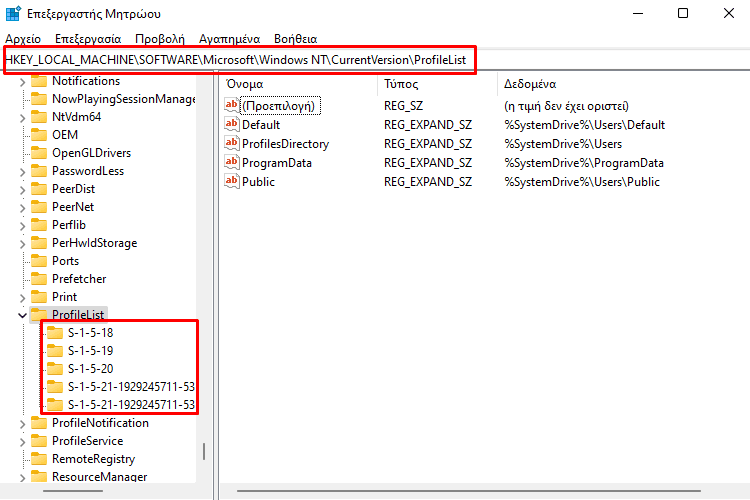
Task: Expand the Notifications key
Action: pyautogui.click(x=22, y=82)
